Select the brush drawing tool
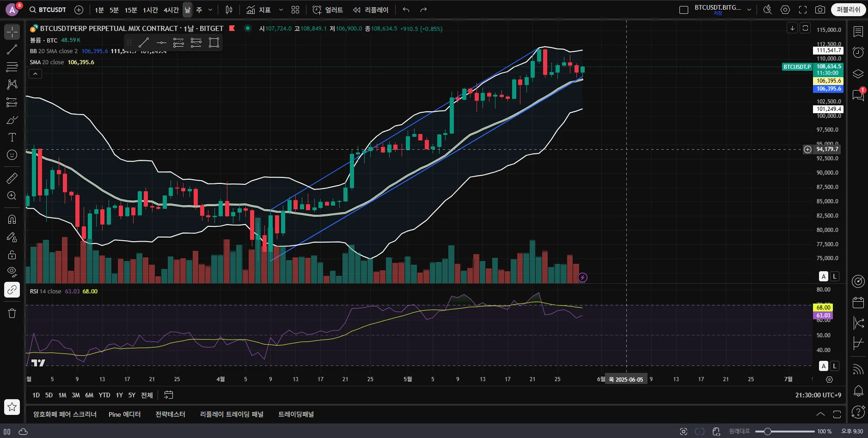The image size is (868, 438). (x=12, y=120)
